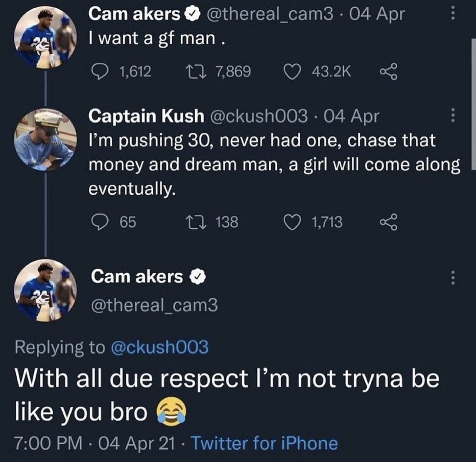Open Cam akers avatar on main reply
This screenshot has width=476, height=462.
(45, 290)
